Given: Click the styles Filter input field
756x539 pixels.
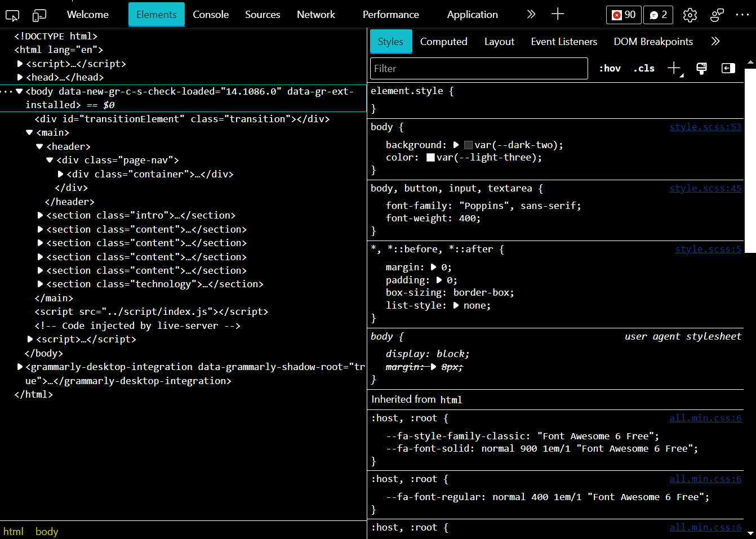Looking at the screenshot, I should click(479, 69).
